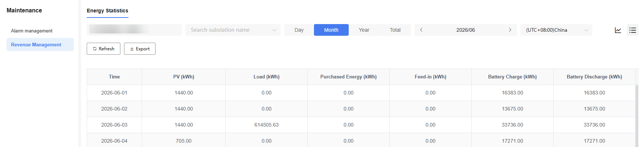
Task: Click the 2026/06 date field
Action: (x=466, y=30)
